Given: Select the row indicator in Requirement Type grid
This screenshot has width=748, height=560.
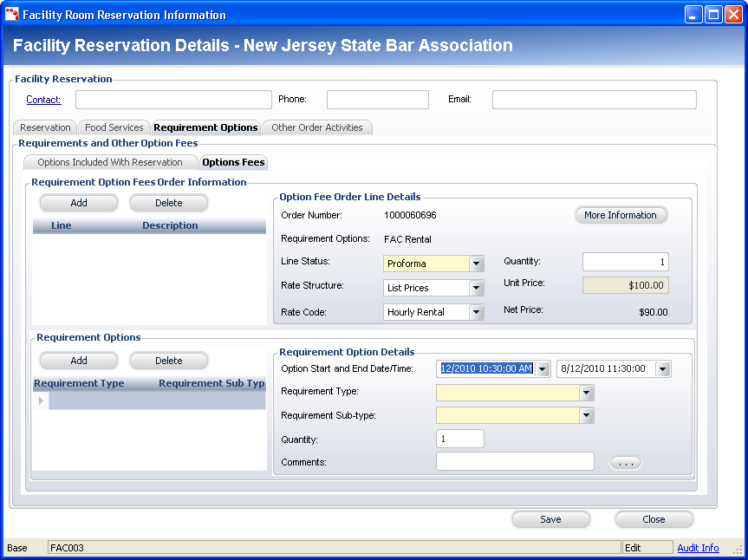Looking at the screenshot, I should click(41, 401).
